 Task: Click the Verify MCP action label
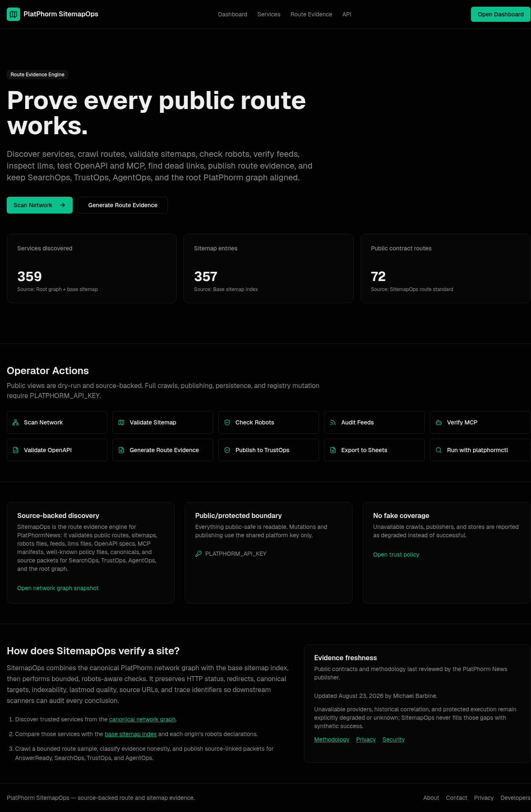tap(462, 422)
